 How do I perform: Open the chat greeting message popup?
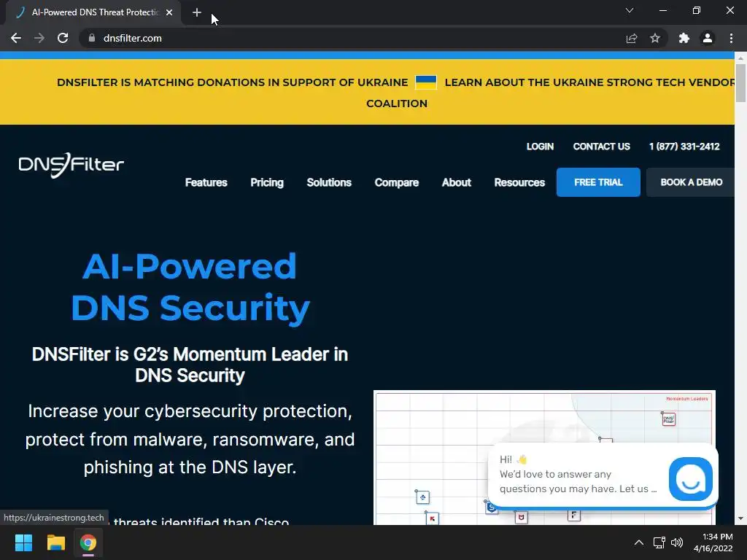pyautogui.click(x=578, y=474)
